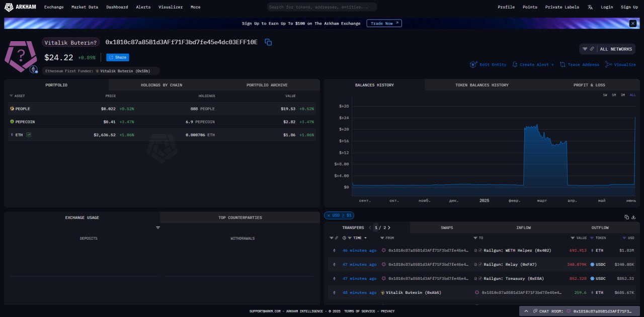The width and height of the screenshot is (644, 317).
Task: Go to next transfers page
Action: click(x=389, y=228)
